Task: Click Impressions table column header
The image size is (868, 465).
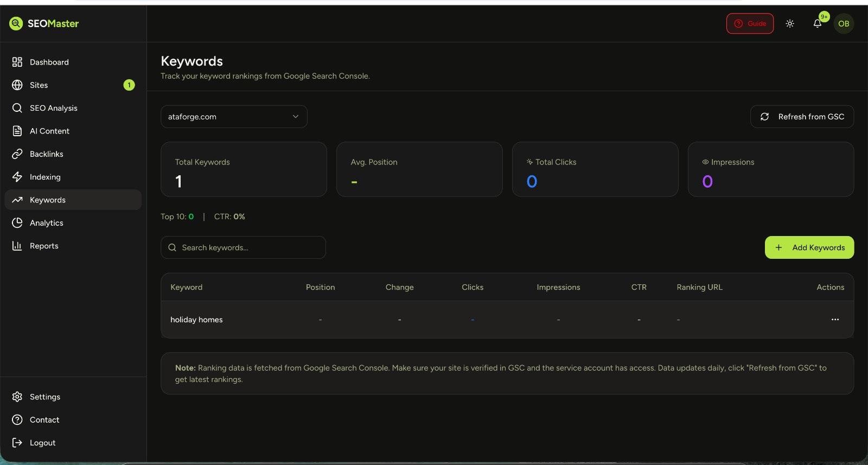Action: click(x=558, y=287)
